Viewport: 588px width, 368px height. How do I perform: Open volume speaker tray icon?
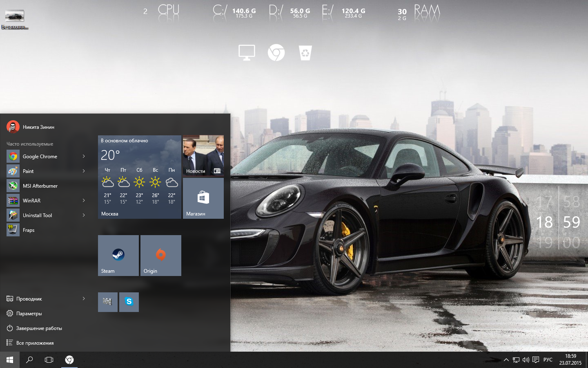(526, 360)
